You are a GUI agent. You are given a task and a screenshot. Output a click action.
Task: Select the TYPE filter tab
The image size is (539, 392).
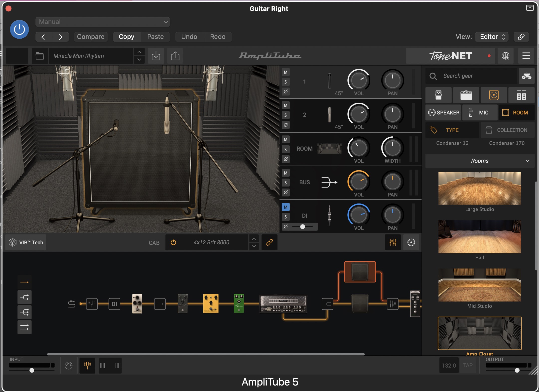pyautogui.click(x=452, y=130)
